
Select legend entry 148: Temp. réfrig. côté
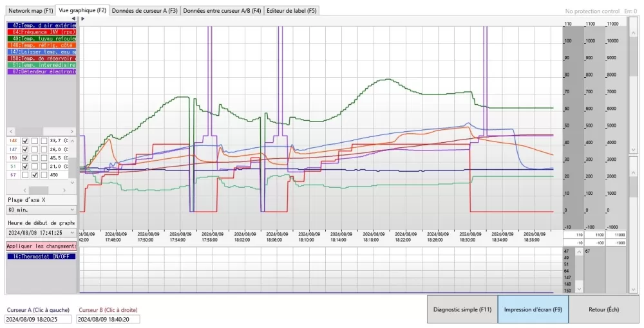click(x=41, y=45)
